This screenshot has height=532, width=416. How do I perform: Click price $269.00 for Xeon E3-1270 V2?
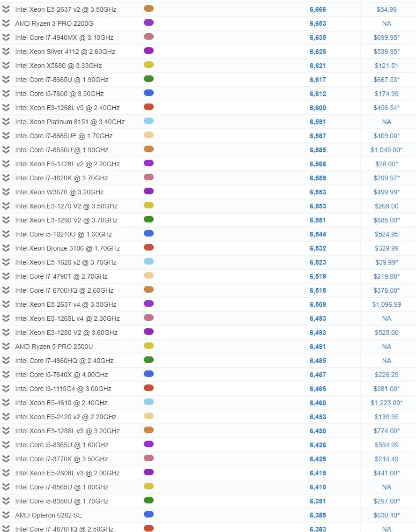click(x=386, y=206)
